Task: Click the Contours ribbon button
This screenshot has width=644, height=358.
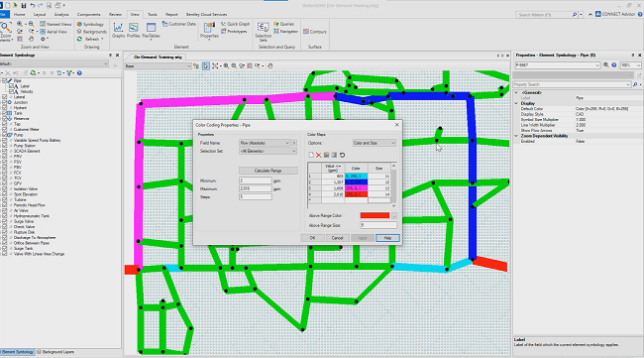Action: coord(315,32)
